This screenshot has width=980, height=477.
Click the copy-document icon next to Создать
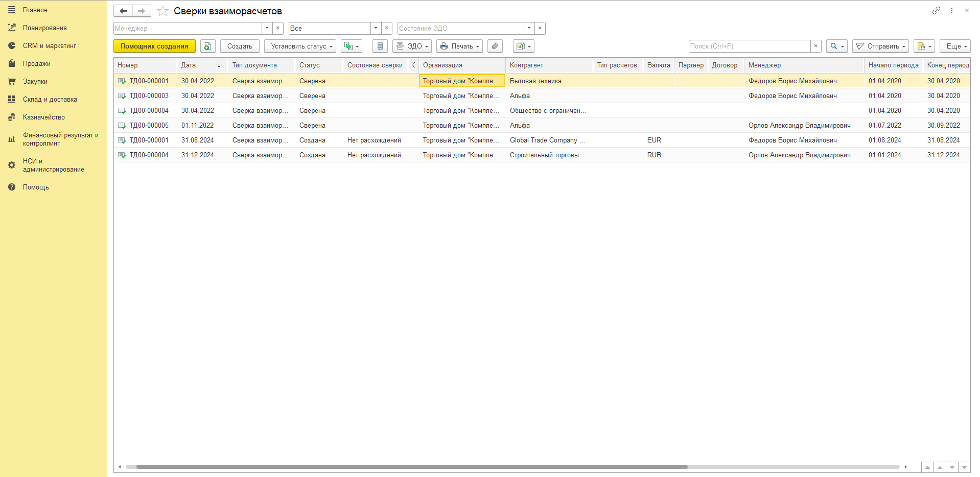[207, 46]
